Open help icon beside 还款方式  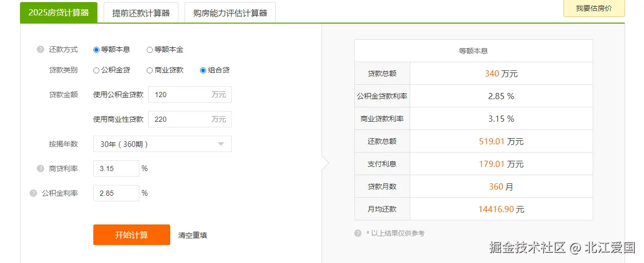(41, 50)
